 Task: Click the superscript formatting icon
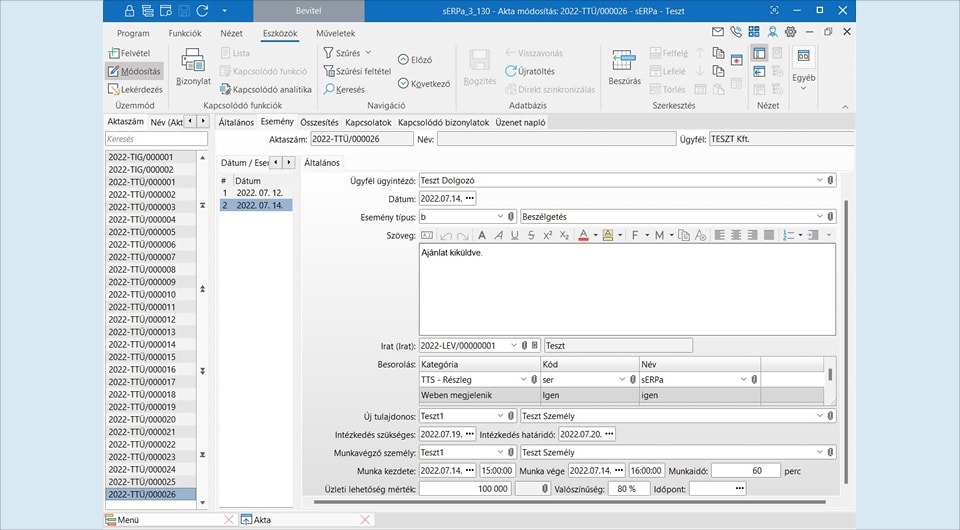click(x=547, y=235)
